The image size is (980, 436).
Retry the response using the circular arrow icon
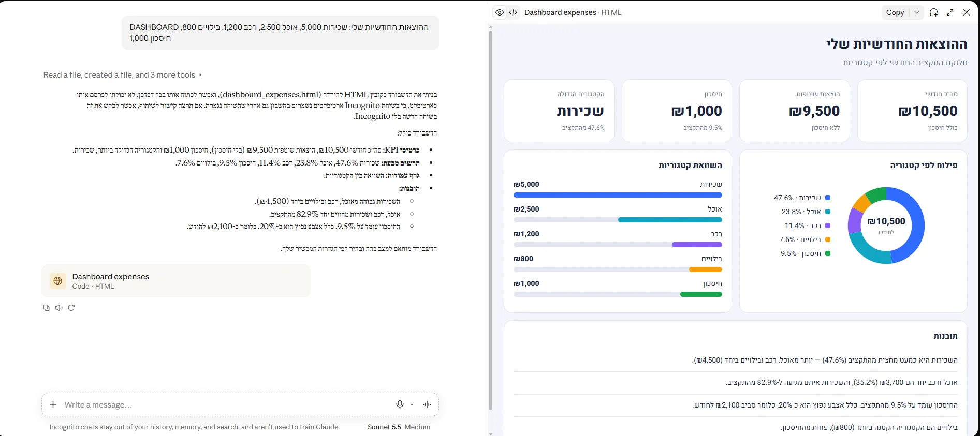[x=71, y=308]
